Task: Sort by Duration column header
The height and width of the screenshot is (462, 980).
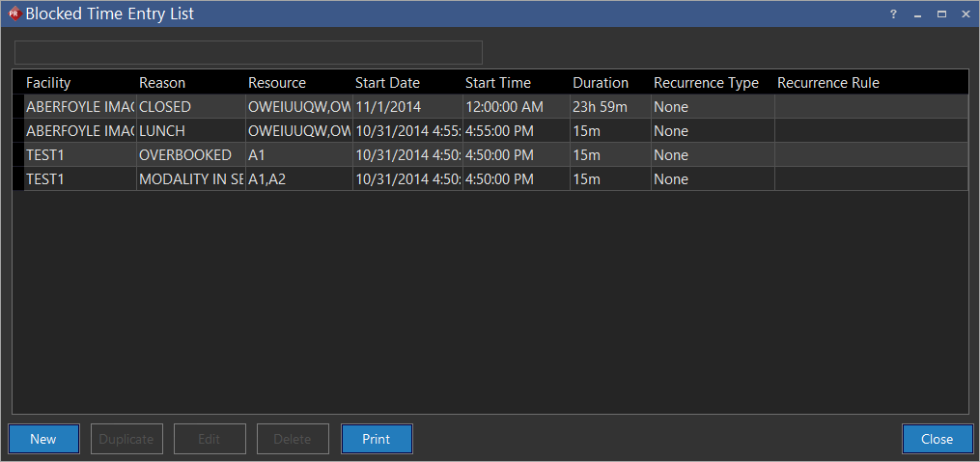Action: (x=600, y=83)
